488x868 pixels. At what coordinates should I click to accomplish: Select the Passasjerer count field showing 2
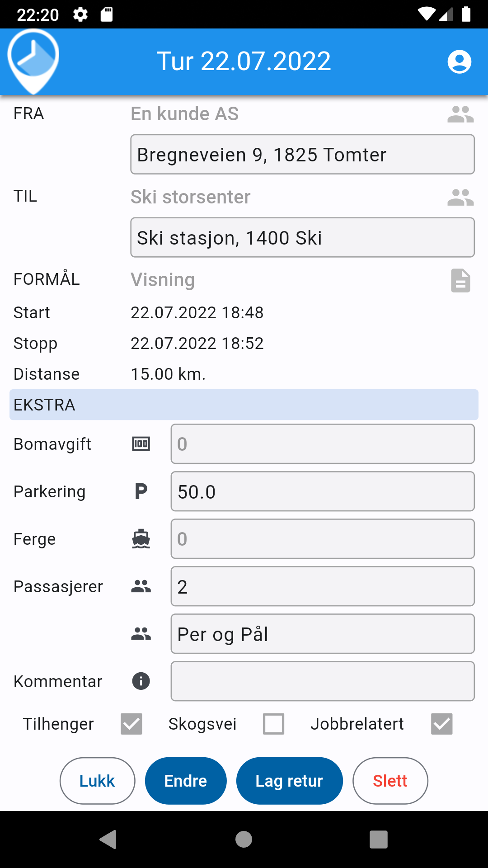(322, 586)
